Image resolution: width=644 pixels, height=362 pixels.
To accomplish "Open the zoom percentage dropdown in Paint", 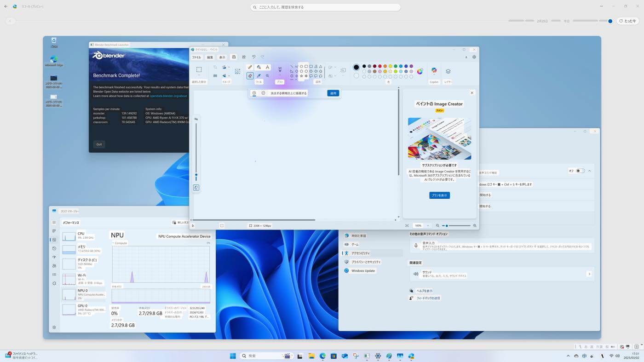I will (428, 226).
